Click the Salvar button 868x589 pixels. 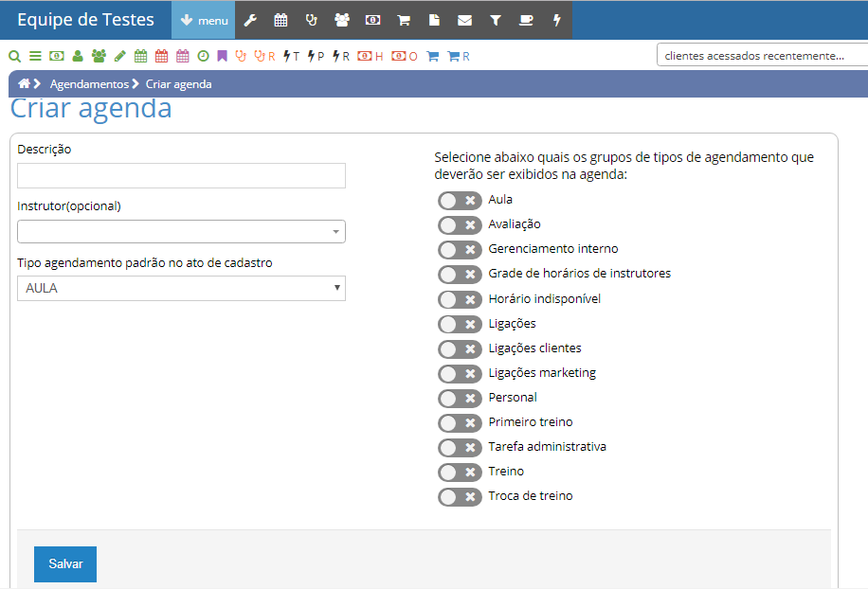click(x=65, y=563)
